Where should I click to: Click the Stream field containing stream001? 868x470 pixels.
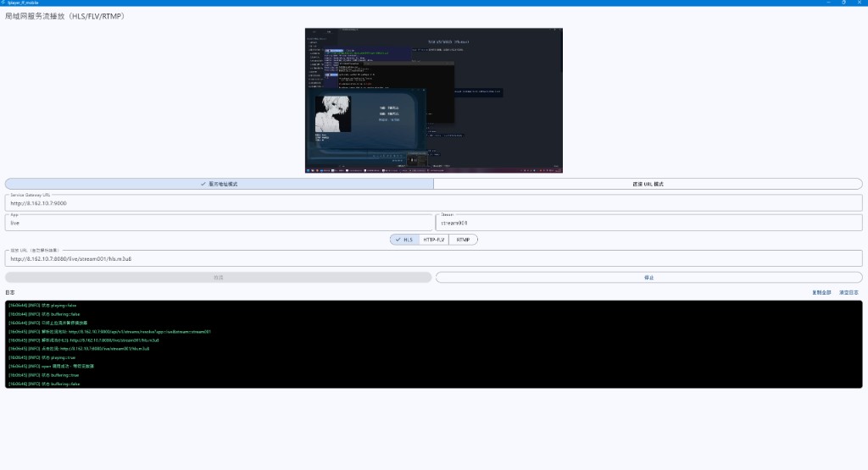pyautogui.click(x=648, y=223)
